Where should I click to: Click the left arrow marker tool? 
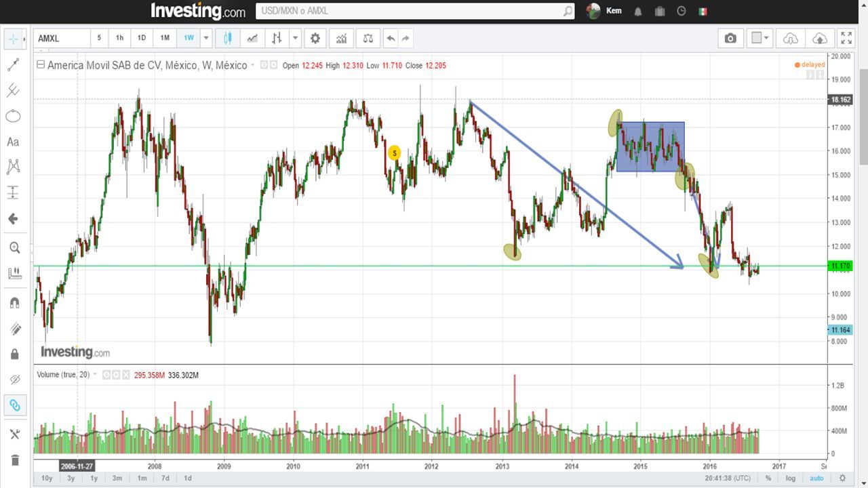coord(13,219)
